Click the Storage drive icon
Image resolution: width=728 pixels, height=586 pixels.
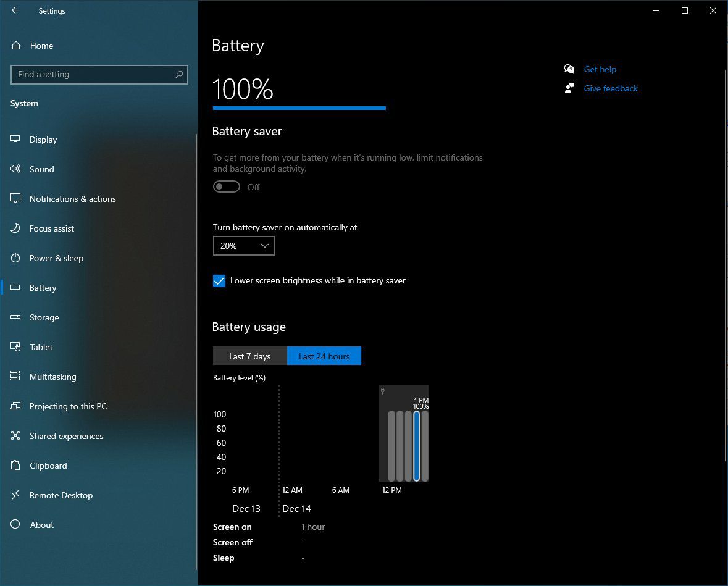tap(15, 317)
